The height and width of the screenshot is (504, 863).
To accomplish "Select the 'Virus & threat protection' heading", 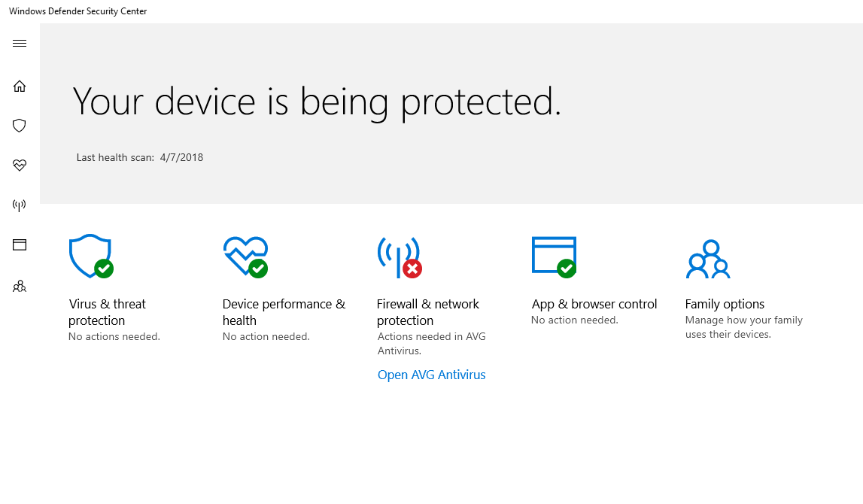I will 107,312.
